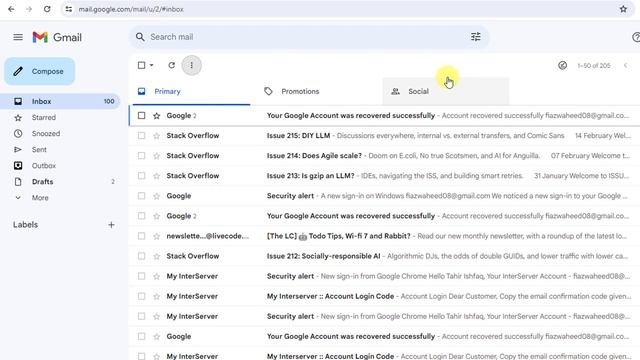Tick the newsletter livecode email checkbox
The image size is (640, 360).
(x=141, y=236)
